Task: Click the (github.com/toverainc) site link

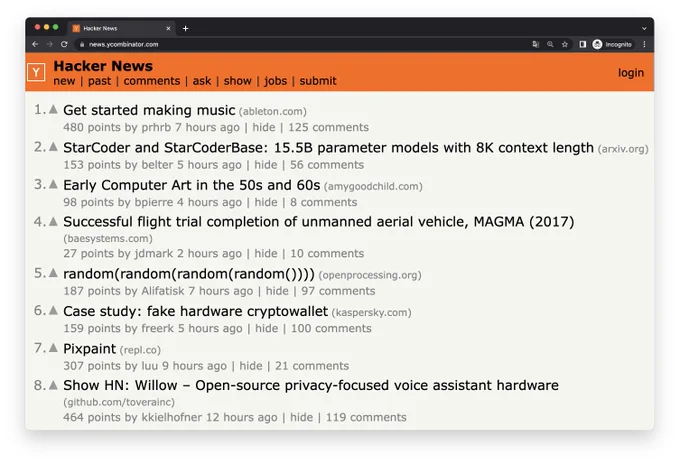Action: [119, 402]
